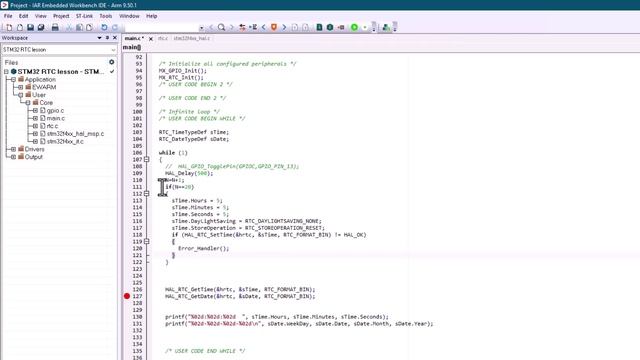Collapse the Application folder
640x360 pixels.
(x=13, y=79)
